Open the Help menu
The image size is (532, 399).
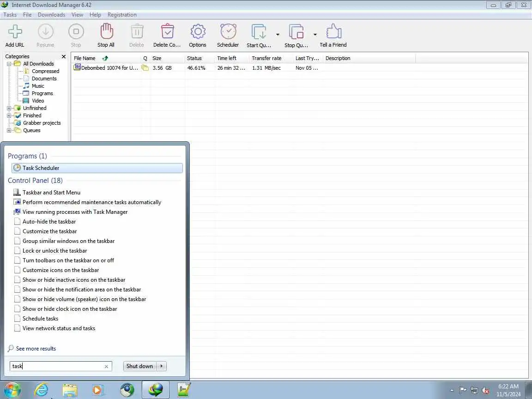95,15
